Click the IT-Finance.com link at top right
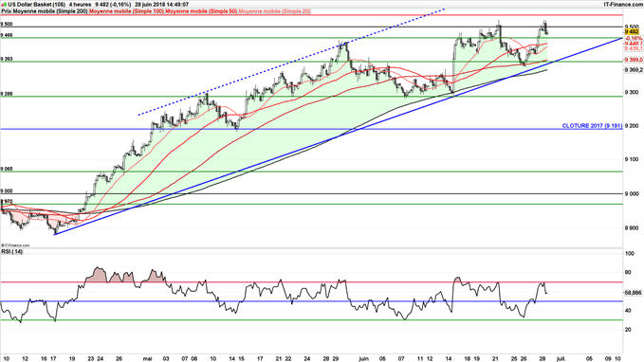644x362 pixels. 622,5
